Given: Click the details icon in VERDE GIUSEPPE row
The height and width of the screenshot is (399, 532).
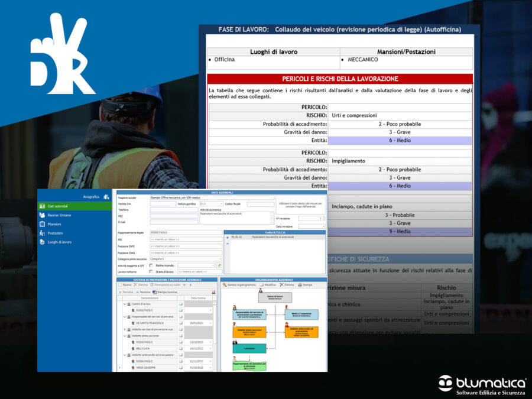Looking at the screenshot, I should 180,368.
